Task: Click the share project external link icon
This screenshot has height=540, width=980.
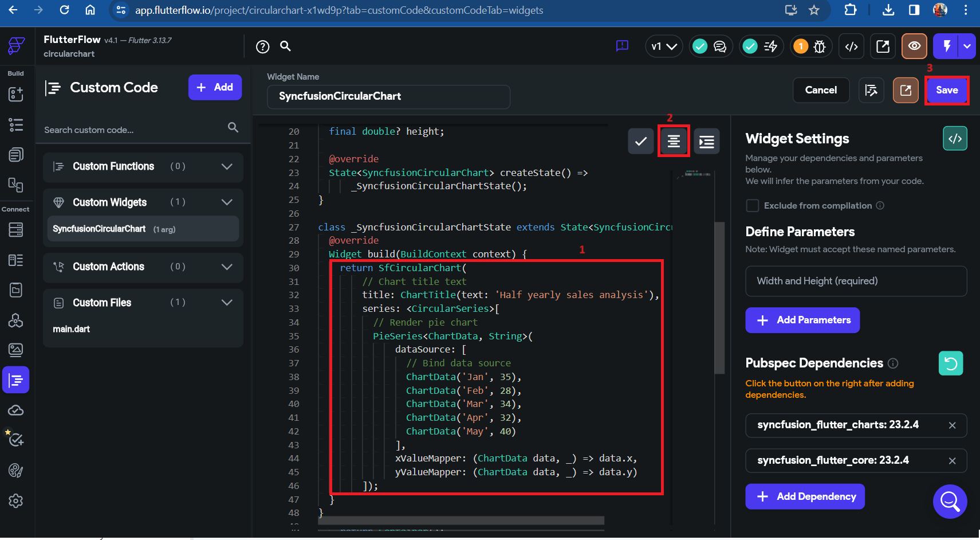Action: tap(883, 46)
